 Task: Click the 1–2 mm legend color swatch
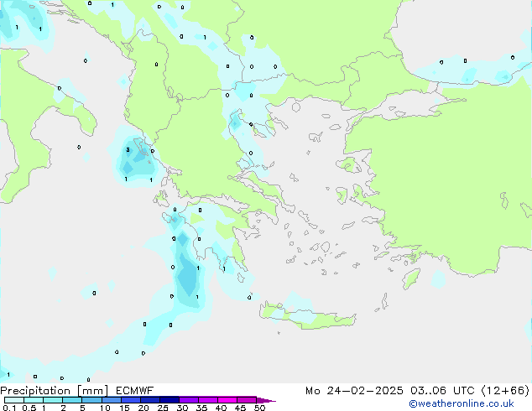pyautogui.click(x=53, y=400)
